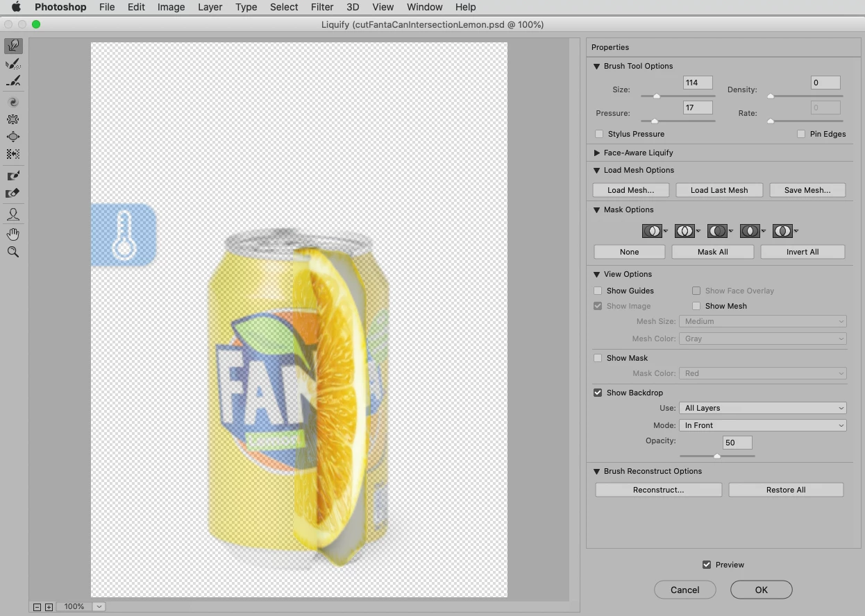The image size is (865, 616).
Task: Expand Face-Aware Liquify section
Action: click(x=597, y=153)
